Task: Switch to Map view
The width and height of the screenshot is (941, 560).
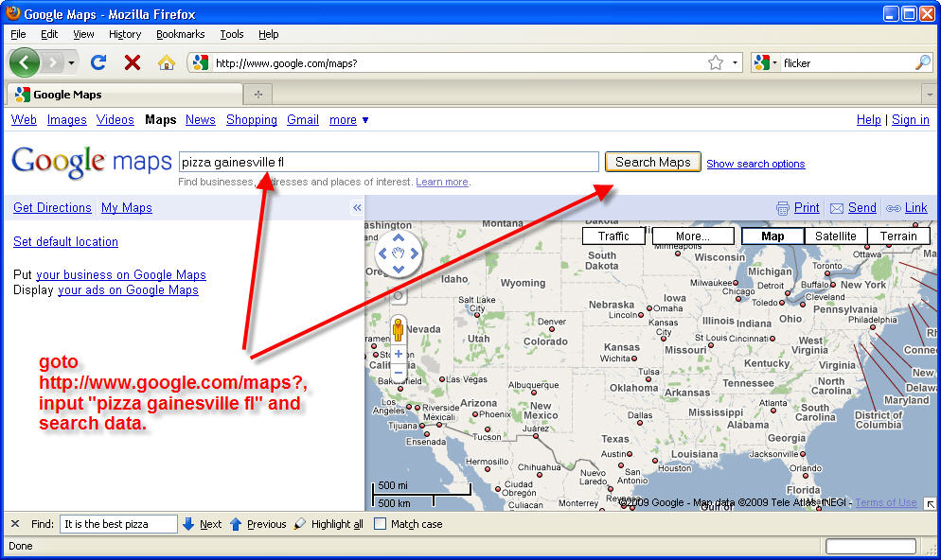Action: [772, 236]
